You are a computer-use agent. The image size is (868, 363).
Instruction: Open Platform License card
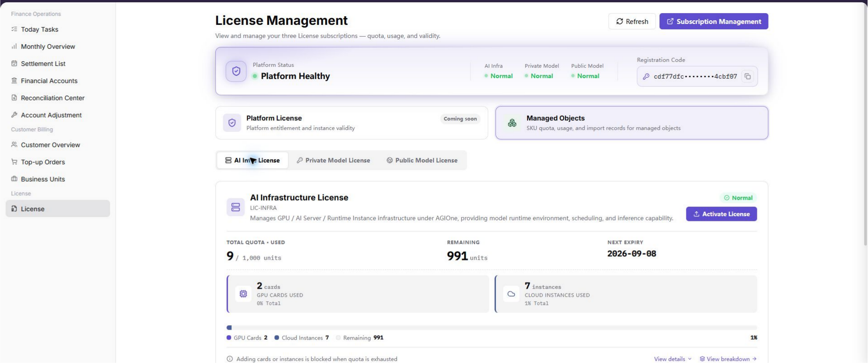click(352, 123)
